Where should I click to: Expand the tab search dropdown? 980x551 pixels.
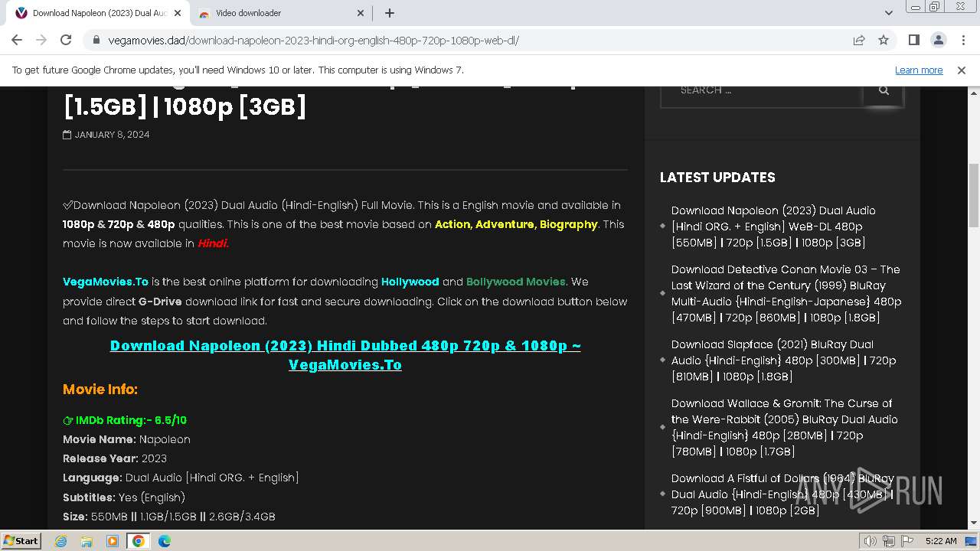click(889, 13)
